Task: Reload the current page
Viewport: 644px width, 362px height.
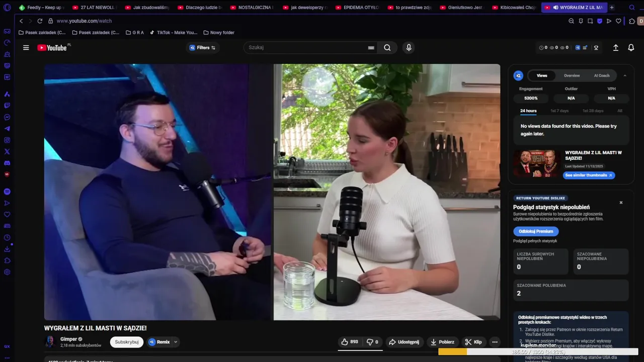Action: 40,21
